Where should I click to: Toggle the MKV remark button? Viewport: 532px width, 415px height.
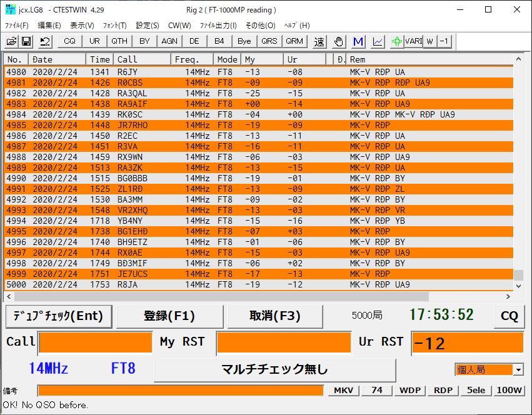(343, 390)
